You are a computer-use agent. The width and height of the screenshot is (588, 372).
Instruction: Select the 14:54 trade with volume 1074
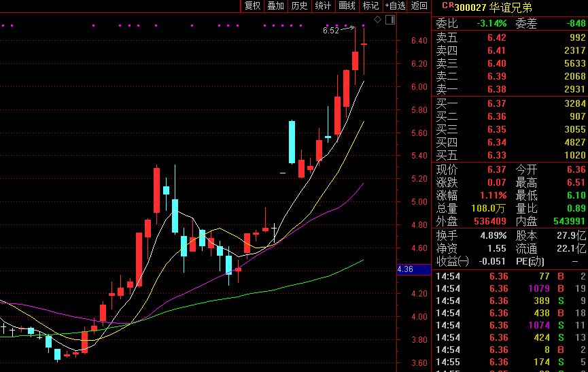[510, 325]
